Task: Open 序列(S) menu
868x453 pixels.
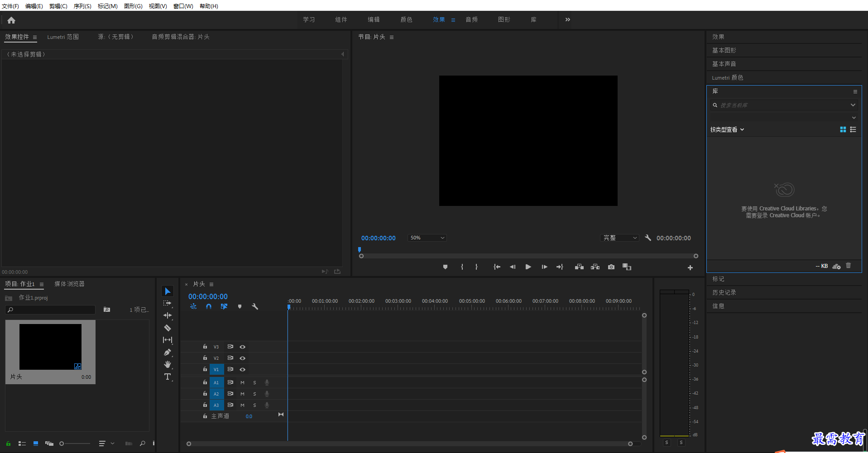Action: [x=82, y=6]
